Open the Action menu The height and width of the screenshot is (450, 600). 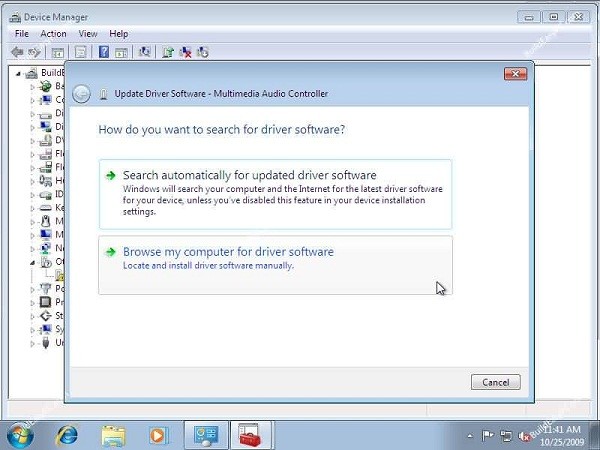pyautogui.click(x=53, y=34)
